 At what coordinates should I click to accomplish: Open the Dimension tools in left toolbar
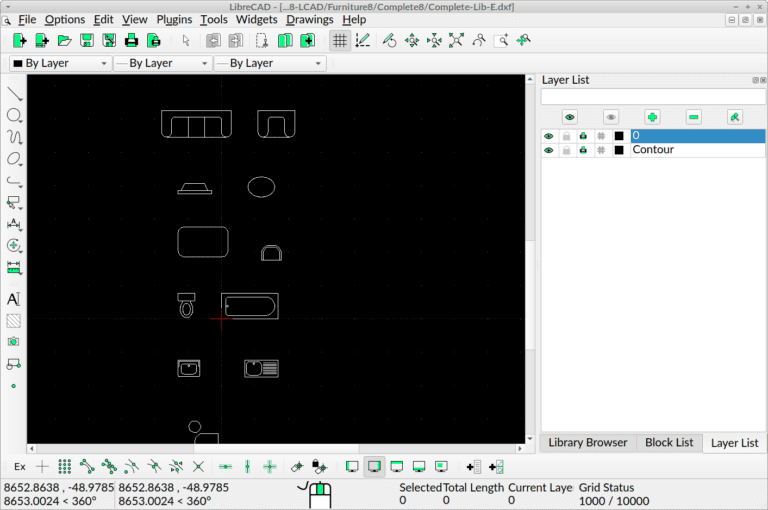14,224
